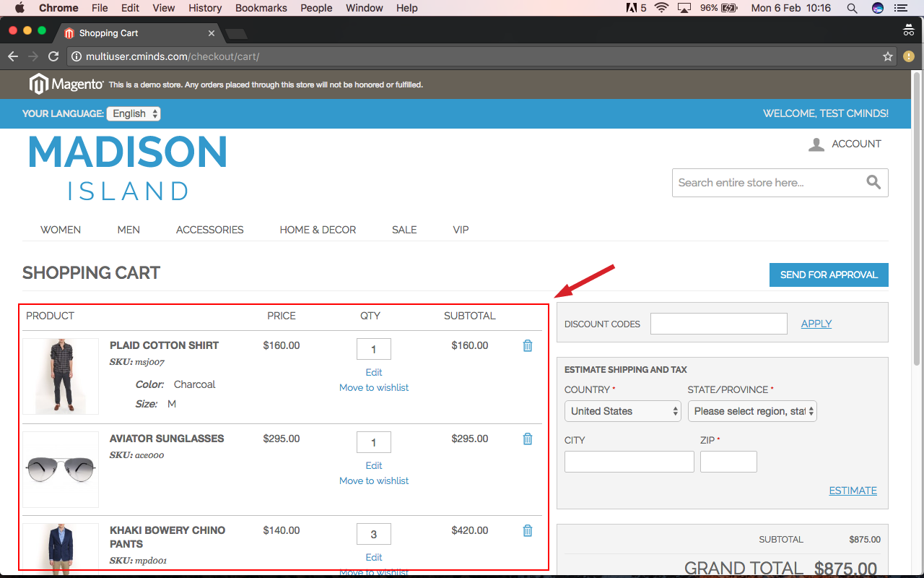924x578 pixels.
Task: Click the Estimate shipping link
Action: tap(853, 491)
